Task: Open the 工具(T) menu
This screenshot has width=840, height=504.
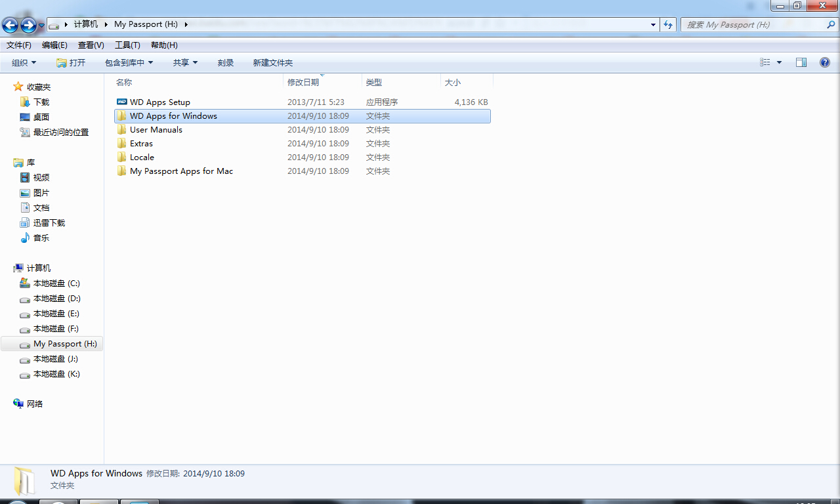Action: coord(127,45)
